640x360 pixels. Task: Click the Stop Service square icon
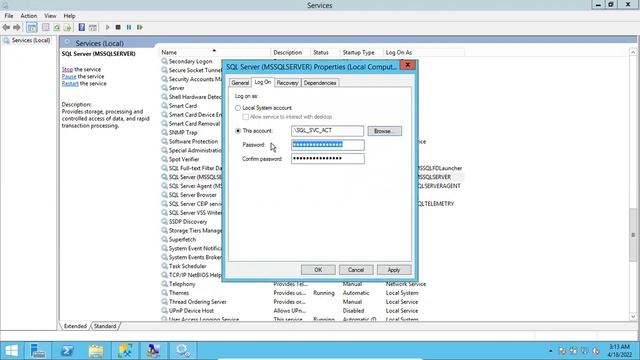click(x=118, y=27)
